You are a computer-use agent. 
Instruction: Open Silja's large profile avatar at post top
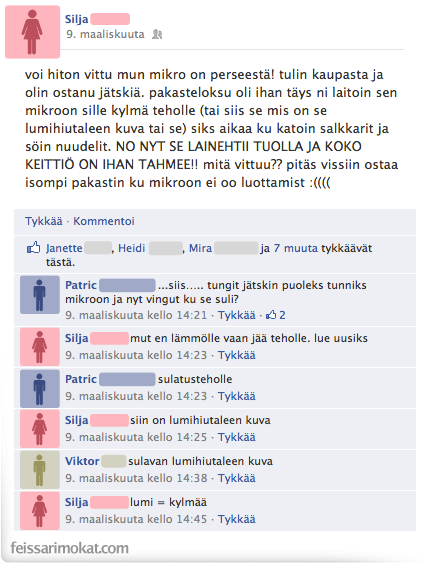point(32,32)
